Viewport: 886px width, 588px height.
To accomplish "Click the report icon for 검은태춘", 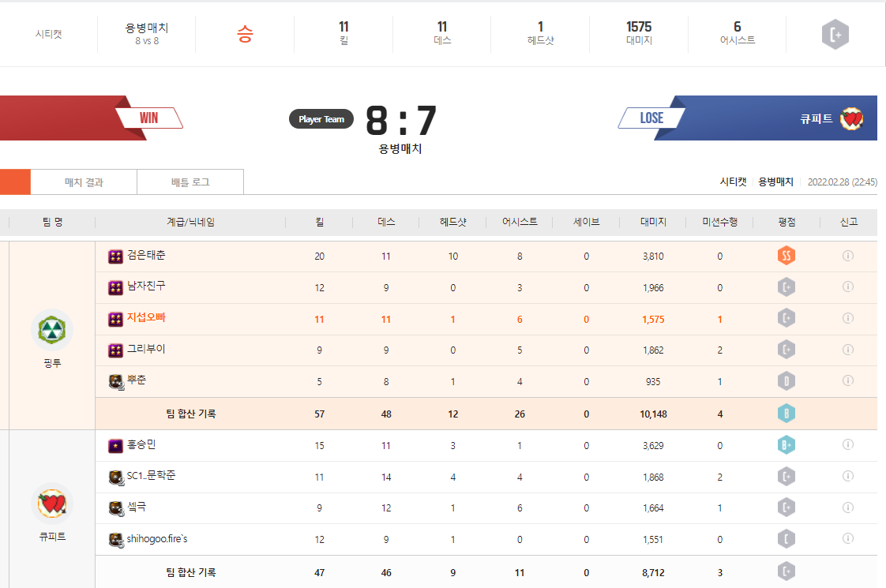I will (x=848, y=256).
